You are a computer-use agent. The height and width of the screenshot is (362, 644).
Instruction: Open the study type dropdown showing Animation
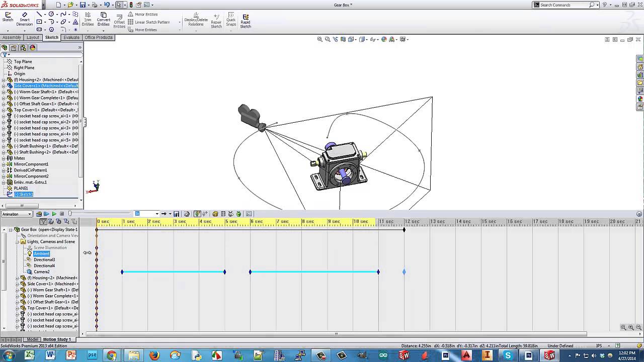[17, 214]
